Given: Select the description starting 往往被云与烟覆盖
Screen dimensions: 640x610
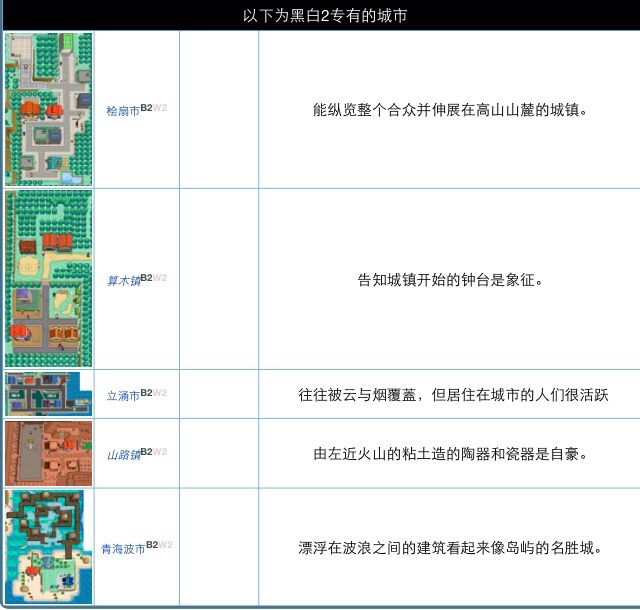Looking at the screenshot, I should coord(453,395).
